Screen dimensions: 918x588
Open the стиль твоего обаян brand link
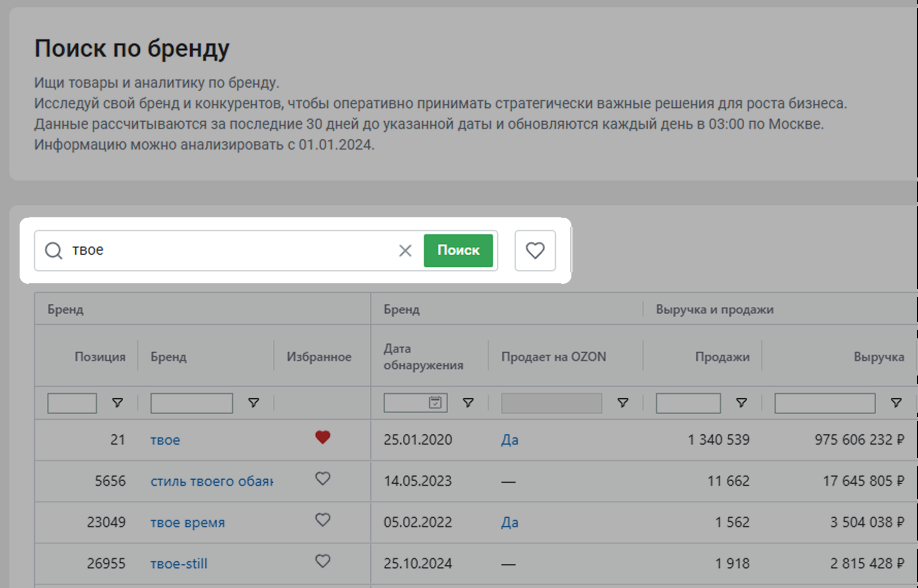tap(212, 481)
